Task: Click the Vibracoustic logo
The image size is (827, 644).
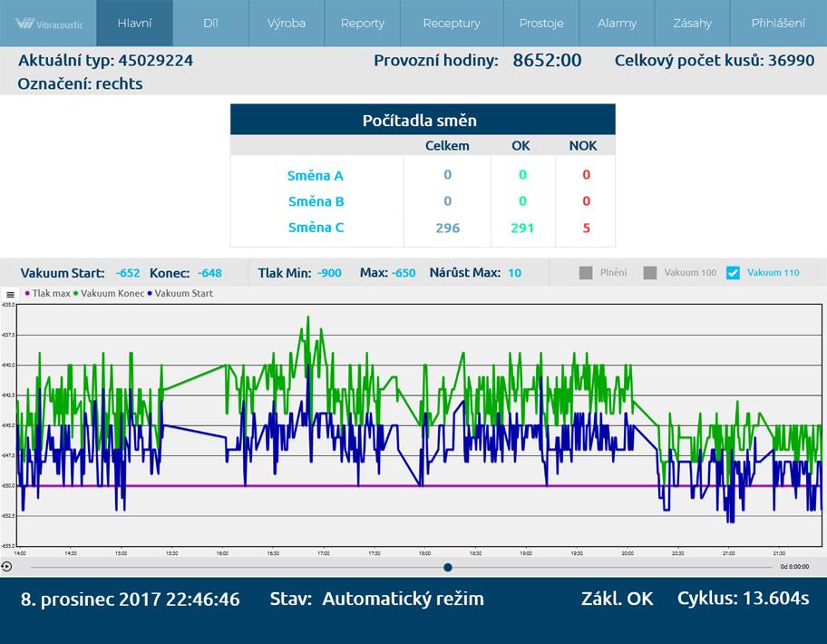Action: pyautogui.click(x=48, y=24)
